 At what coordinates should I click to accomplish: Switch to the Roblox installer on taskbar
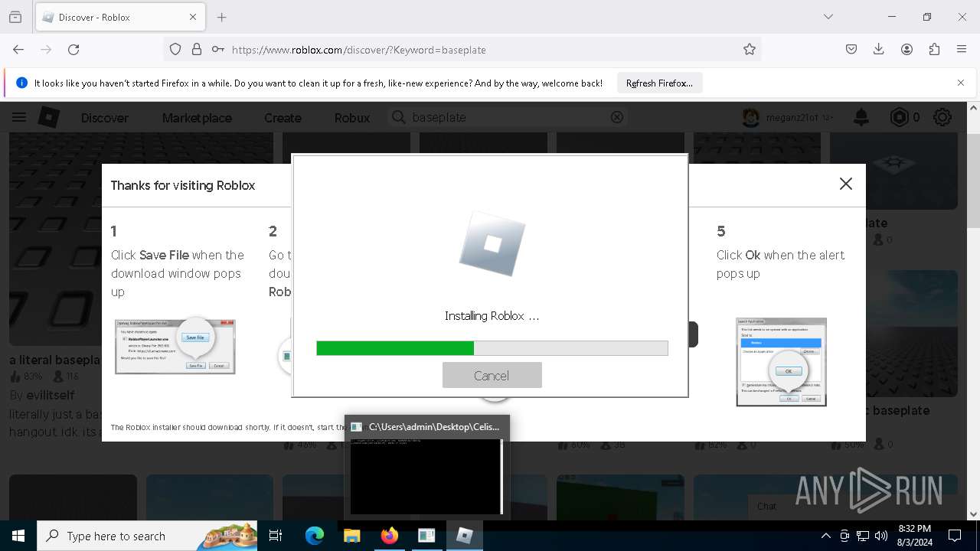pyautogui.click(x=464, y=536)
